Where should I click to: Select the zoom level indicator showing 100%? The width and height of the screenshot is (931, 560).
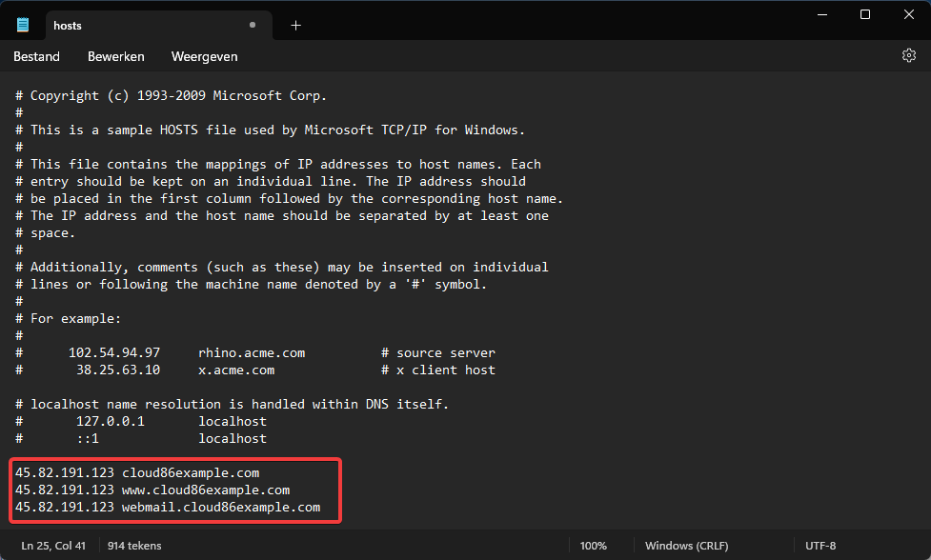593,545
